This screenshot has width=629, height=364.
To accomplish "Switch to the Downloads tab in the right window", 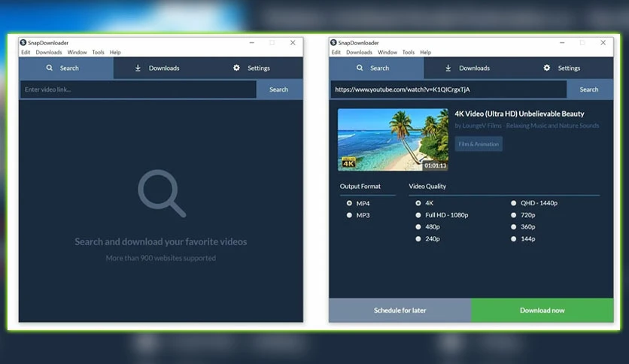I will (x=471, y=68).
